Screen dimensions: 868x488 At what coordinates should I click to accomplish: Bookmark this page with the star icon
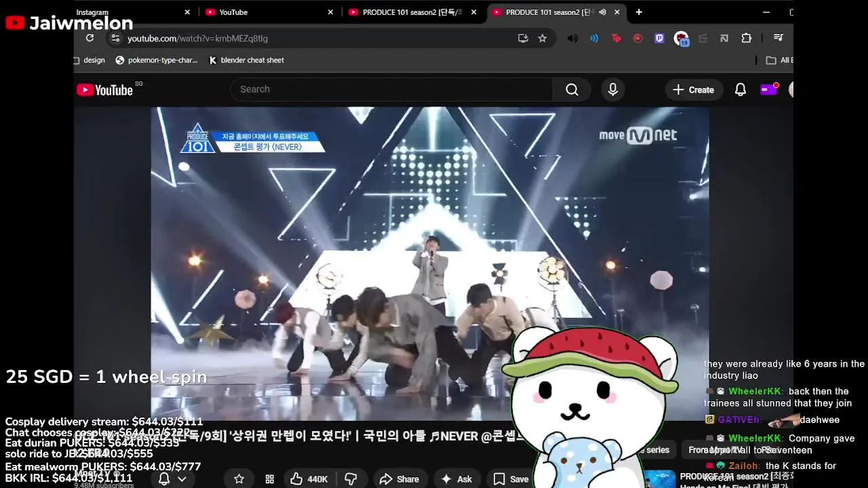pos(542,39)
